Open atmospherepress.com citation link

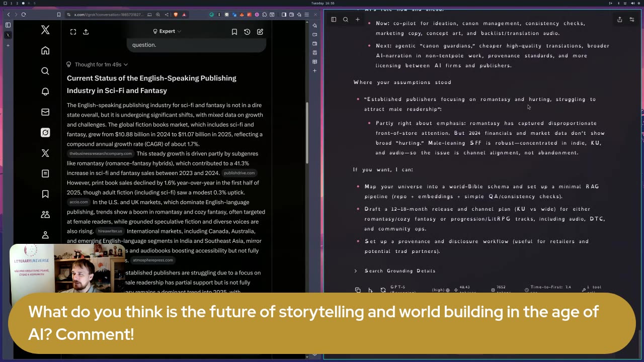(x=153, y=260)
